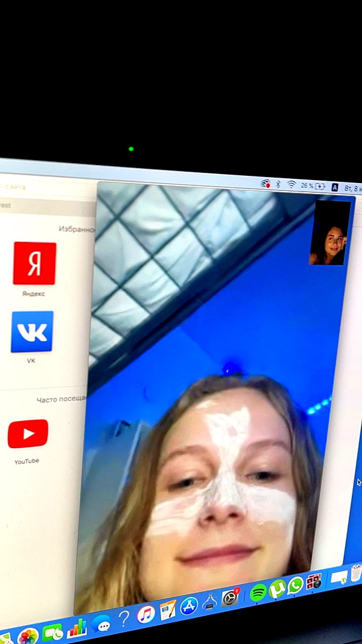Open the VK favorite in Safari

coord(32,332)
